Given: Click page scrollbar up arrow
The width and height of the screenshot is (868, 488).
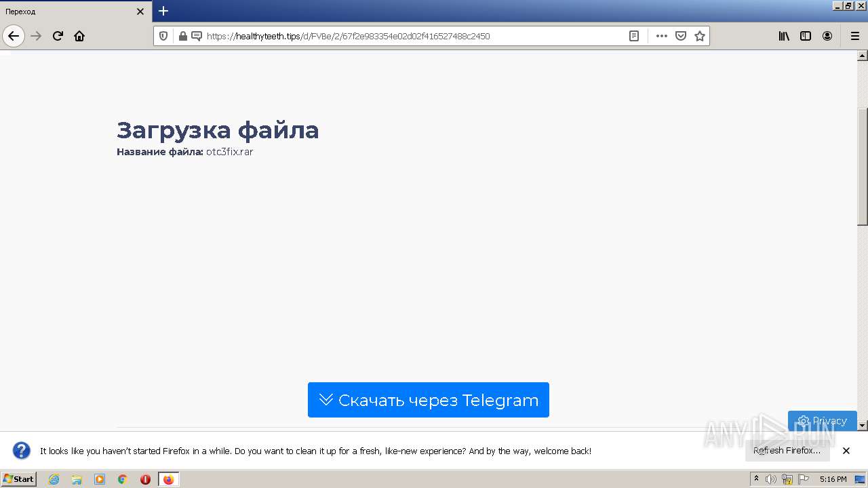Looking at the screenshot, I should 863,56.
